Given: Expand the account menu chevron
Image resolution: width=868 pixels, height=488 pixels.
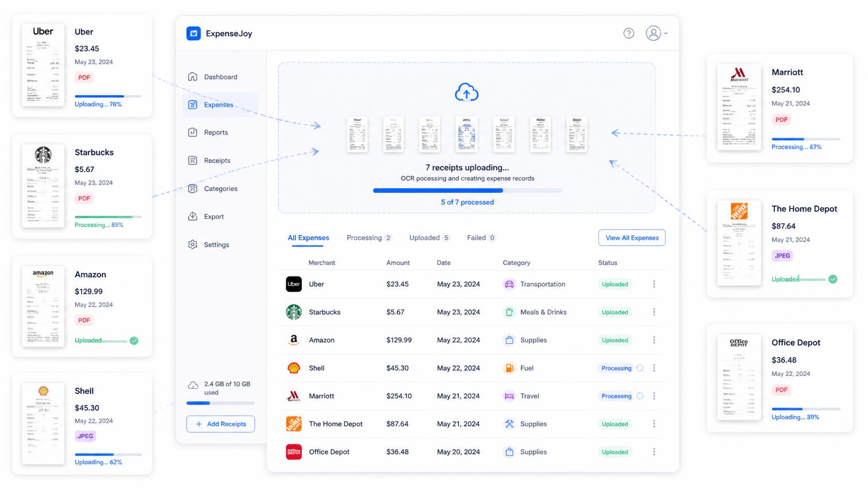Looking at the screenshot, I should [665, 34].
